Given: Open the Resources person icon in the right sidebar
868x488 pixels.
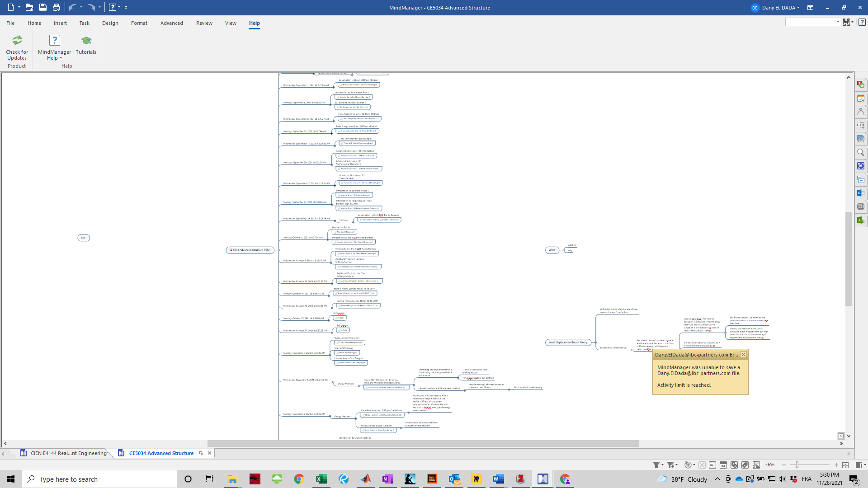Looking at the screenshot, I should (860, 112).
